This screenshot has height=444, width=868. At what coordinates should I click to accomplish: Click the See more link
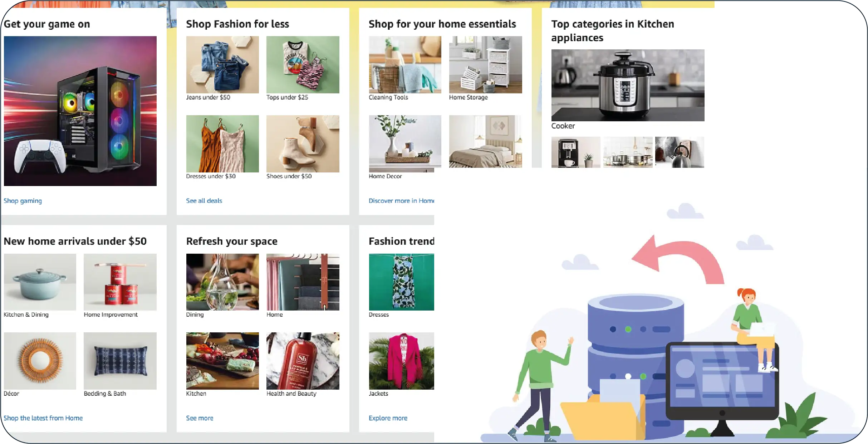pyautogui.click(x=200, y=418)
